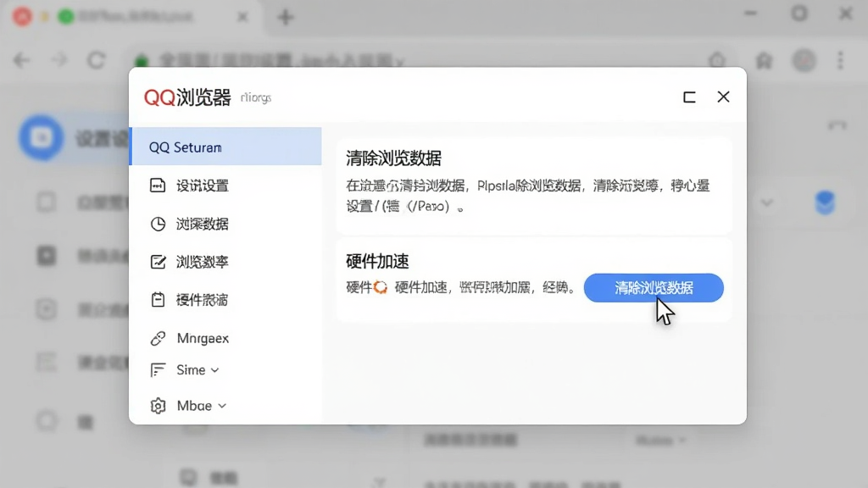Maximize the QQ浏览器 settings dialog

pos(689,97)
